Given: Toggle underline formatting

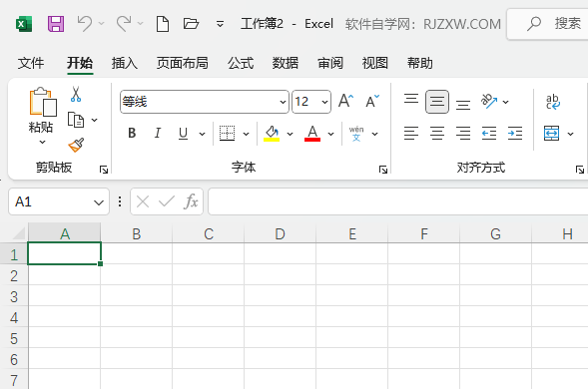Looking at the screenshot, I should (183, 134).
